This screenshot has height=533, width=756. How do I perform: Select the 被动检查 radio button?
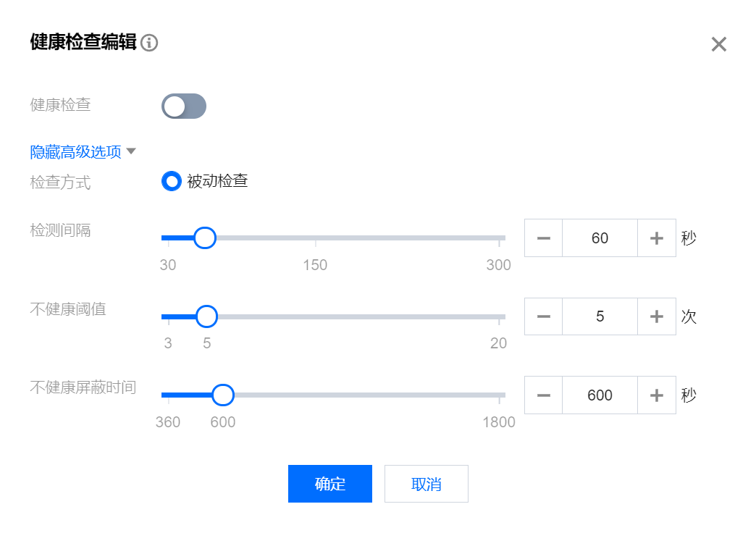point(171,181)
